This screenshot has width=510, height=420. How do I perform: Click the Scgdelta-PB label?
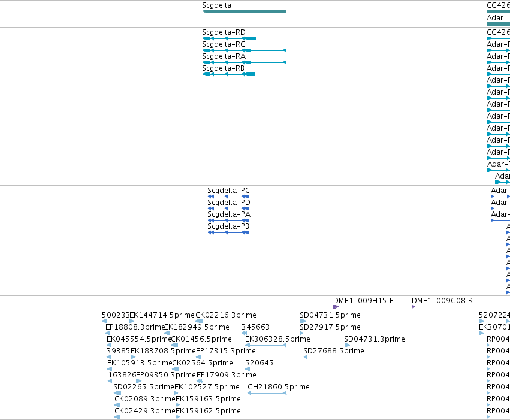click(228, 226)
